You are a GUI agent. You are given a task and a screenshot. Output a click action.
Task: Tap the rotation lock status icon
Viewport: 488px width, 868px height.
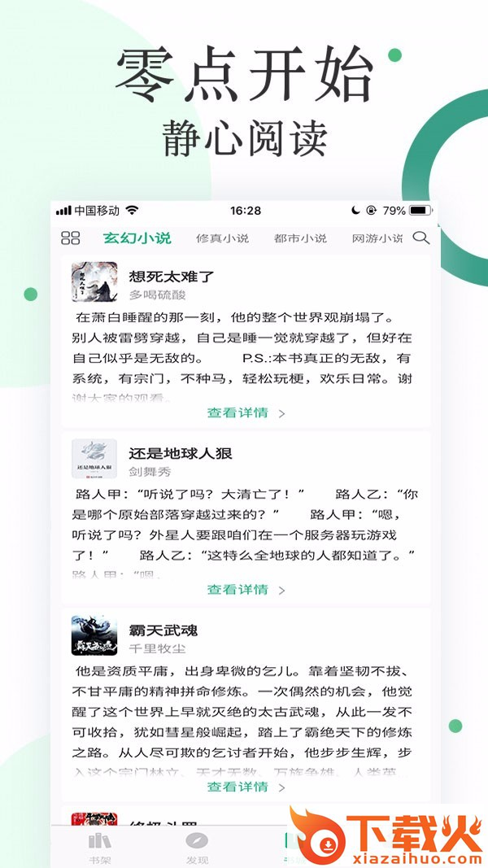point(371,211)
